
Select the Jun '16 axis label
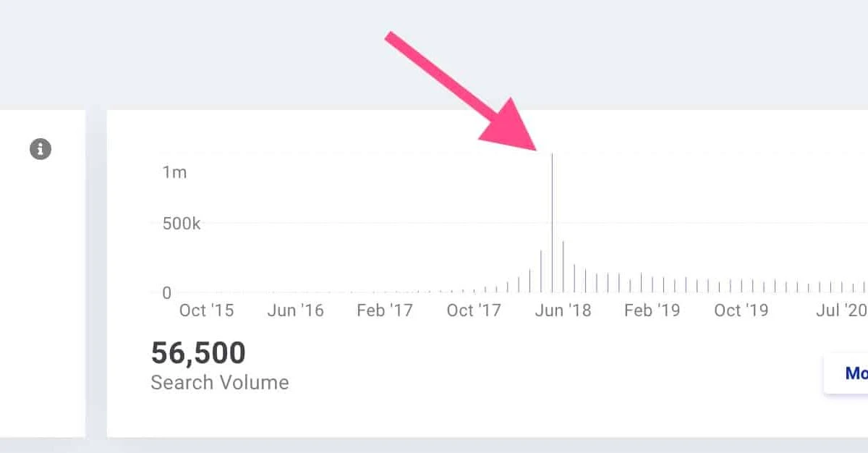[296, 310]
